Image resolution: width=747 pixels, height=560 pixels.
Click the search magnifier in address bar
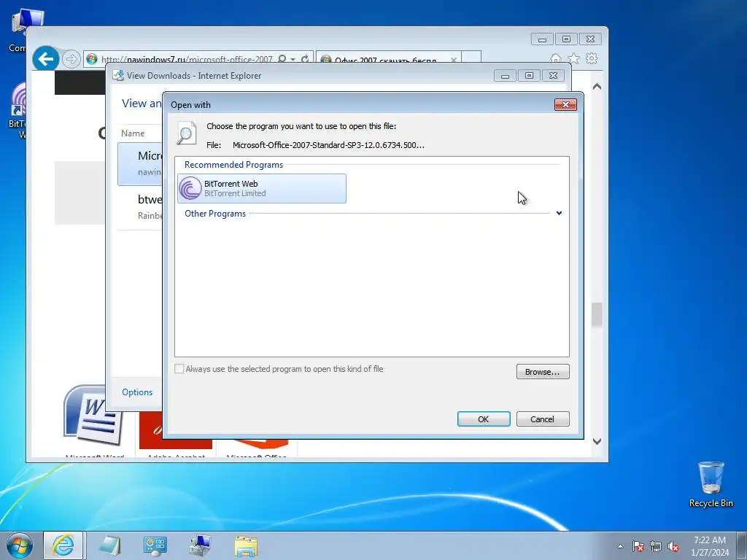click(x=282, y=59)
